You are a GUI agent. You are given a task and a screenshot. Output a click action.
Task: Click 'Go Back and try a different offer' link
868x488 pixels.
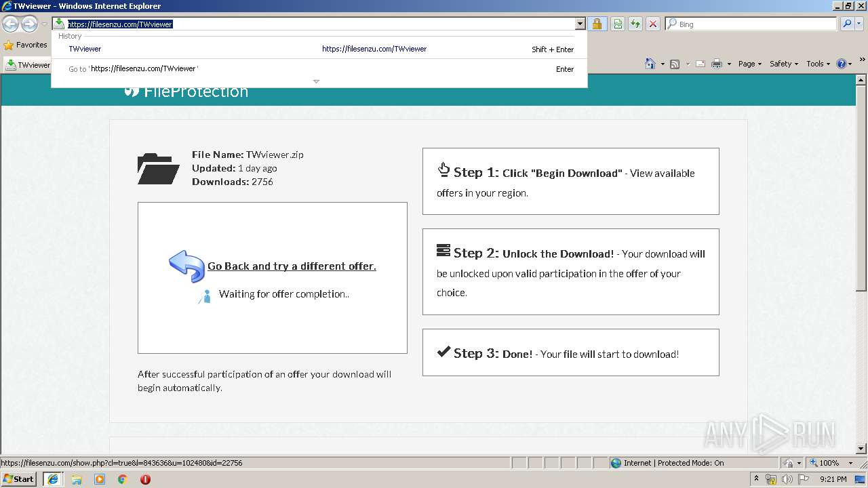pyautogui.click(x=292, y=266)
